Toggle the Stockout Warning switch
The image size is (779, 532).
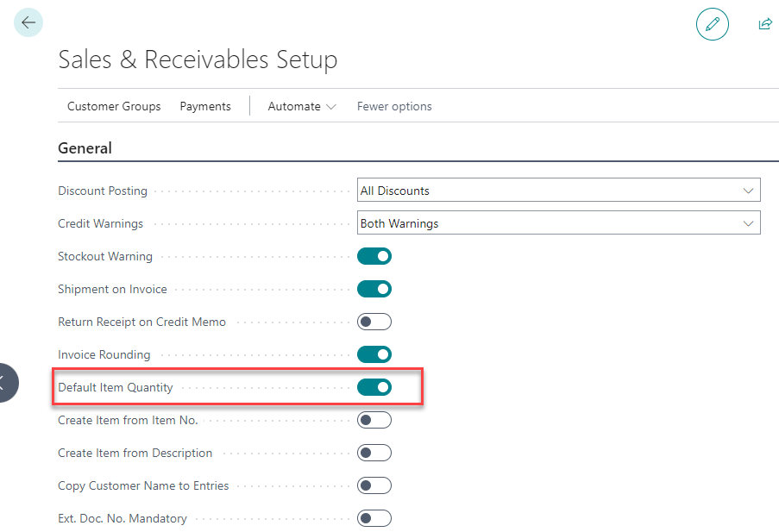[x=374, y=256]
